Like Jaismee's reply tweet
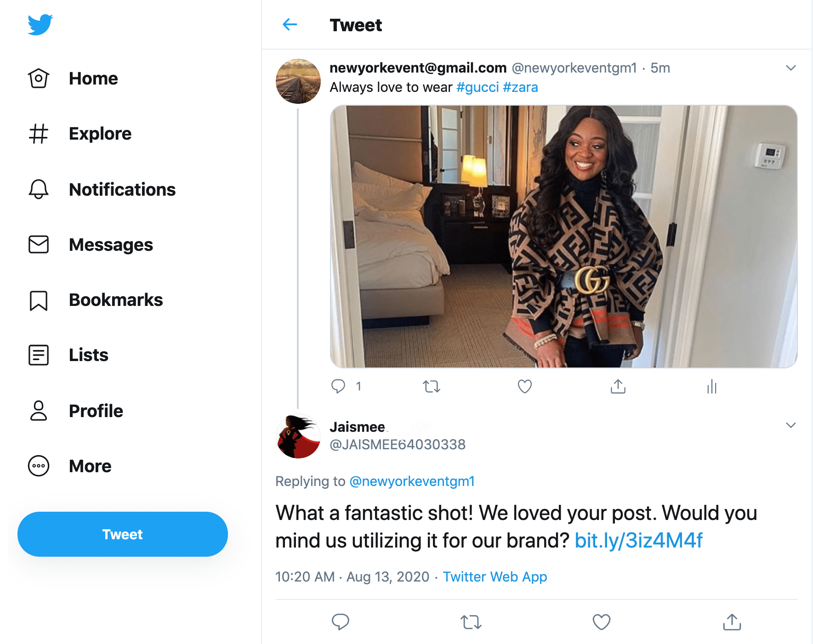Viewport: 813px width, 644px height. pos(601,622)
